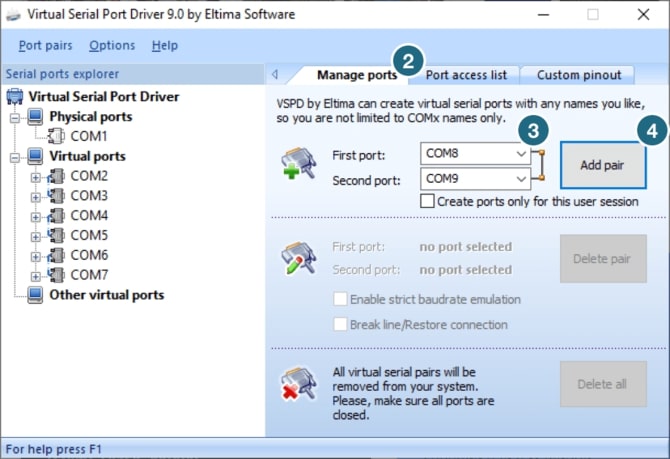Select the Virtual Serial Port Driver root label
Viewport: 670px width, 459px height.
tap(104, 97)
